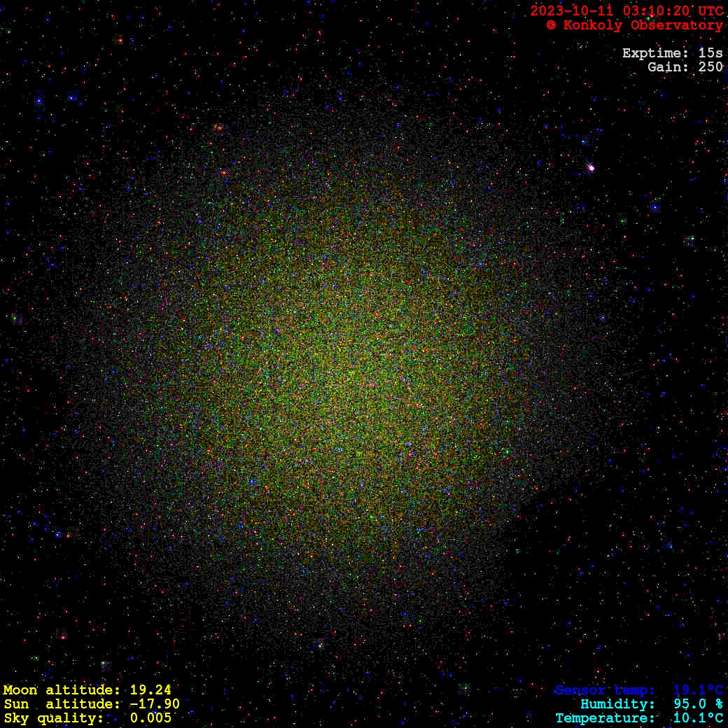Screen dimensions: 728x728
Task: Click the Sensor temp label
Action: (x=605, y=690)
